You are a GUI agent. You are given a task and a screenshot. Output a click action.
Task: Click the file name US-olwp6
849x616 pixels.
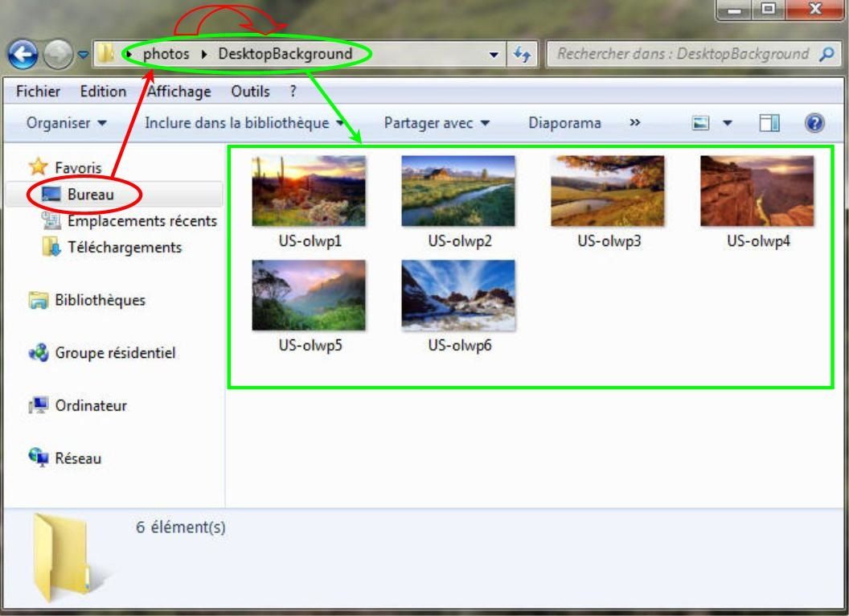pyautogui.click(x=460, y=345)
